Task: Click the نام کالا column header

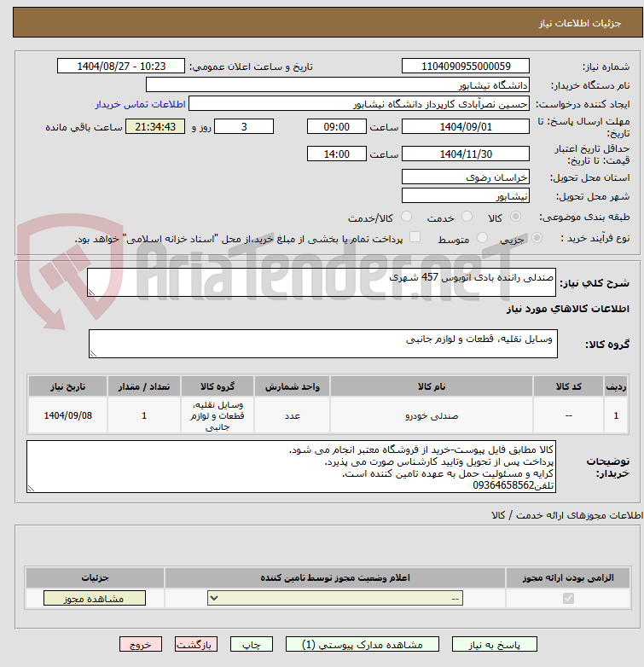Action: (432, 386)
